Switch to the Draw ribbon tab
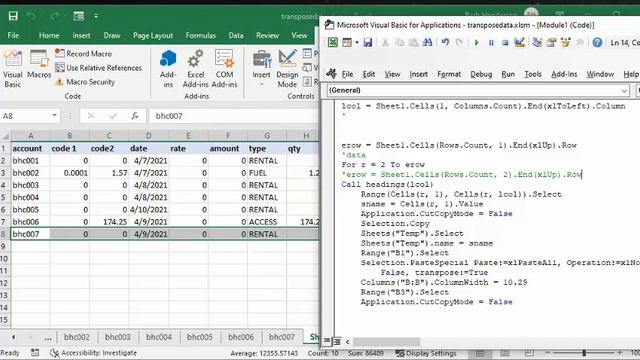 click(112, 36)
